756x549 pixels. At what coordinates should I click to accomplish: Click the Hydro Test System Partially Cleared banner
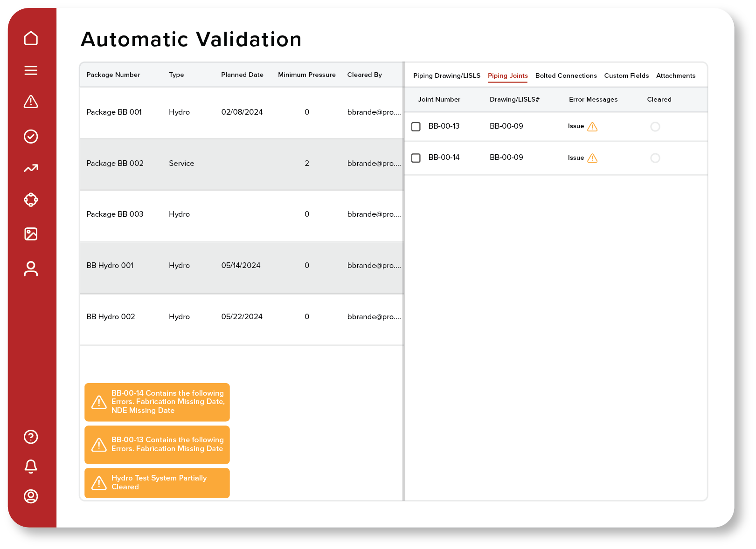pos(157,483)
